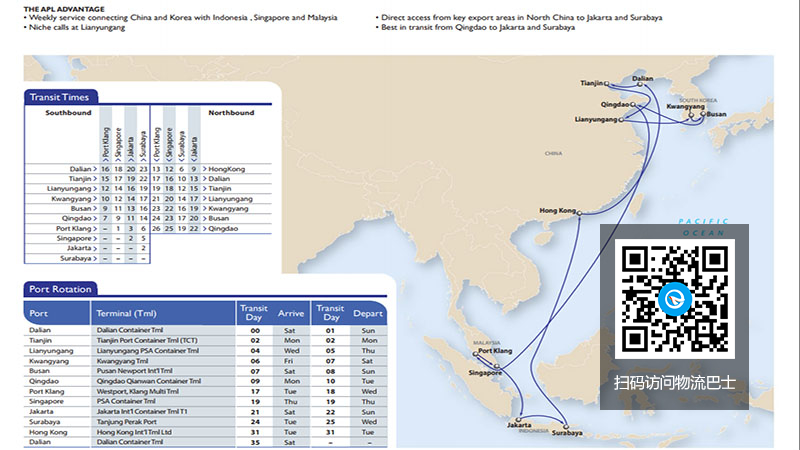Screen dimensions: 800x450
Task: Select the Busan port marker
Action: [700, 114]
